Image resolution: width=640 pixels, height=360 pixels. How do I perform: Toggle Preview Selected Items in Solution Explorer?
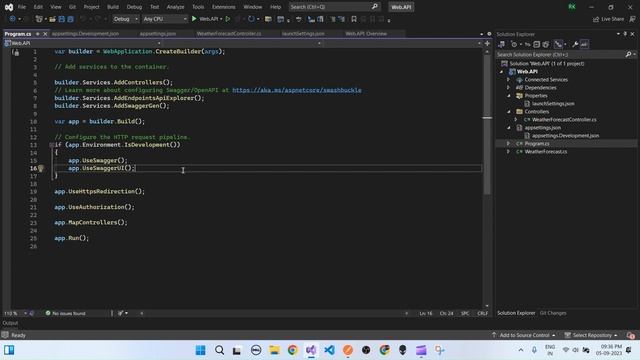pos(584,44)
